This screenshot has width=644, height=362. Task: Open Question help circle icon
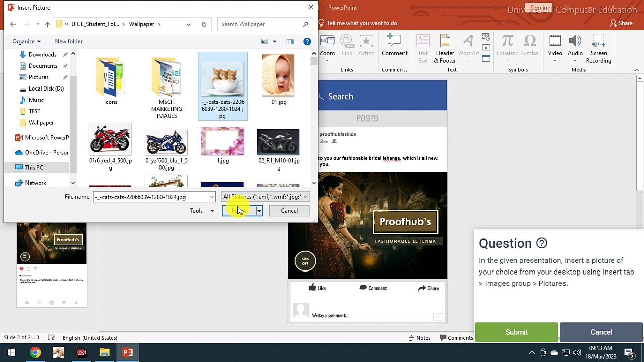coord(542,243)
